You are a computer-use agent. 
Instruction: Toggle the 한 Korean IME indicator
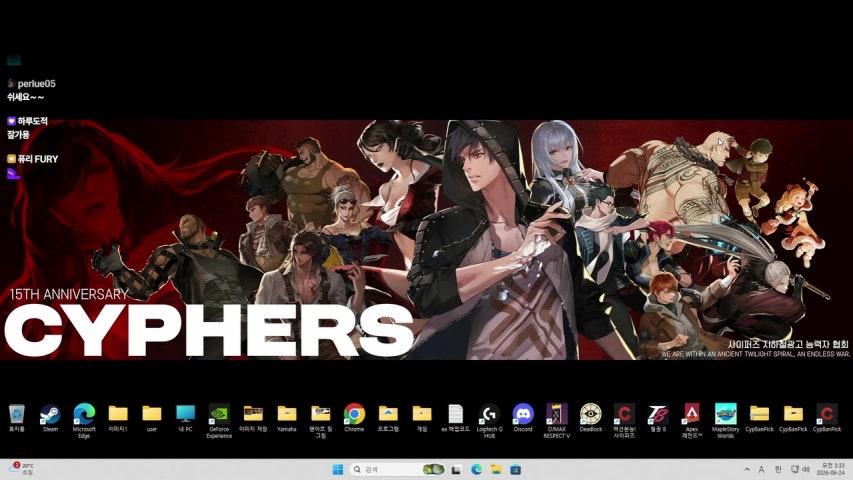pos(778,469)
